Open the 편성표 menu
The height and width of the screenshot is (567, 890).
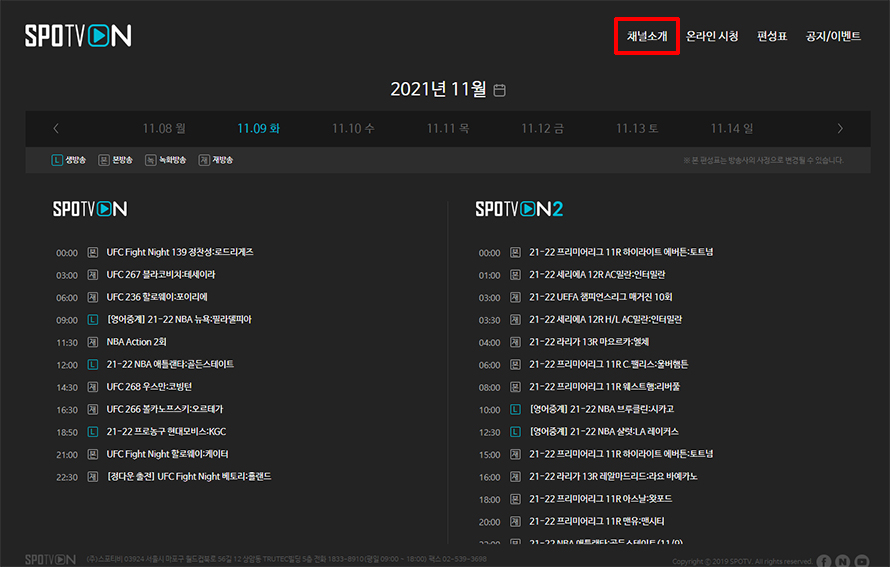coord(772,36)
